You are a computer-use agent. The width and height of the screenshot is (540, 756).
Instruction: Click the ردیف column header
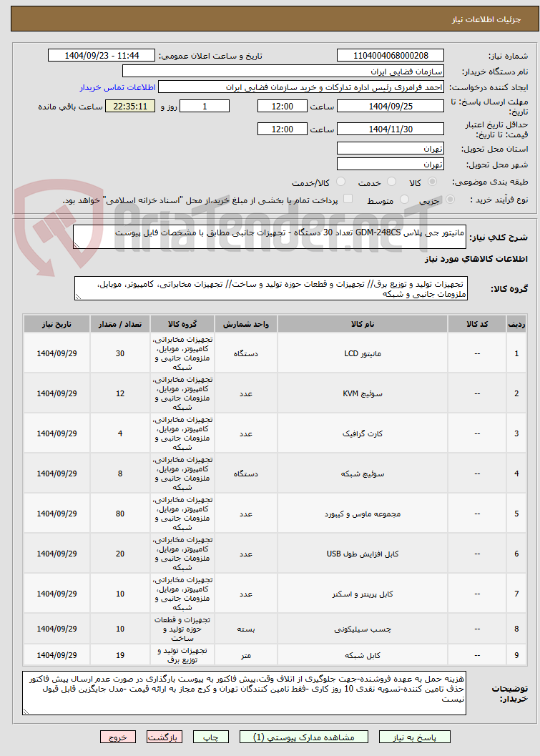[516, 324]
